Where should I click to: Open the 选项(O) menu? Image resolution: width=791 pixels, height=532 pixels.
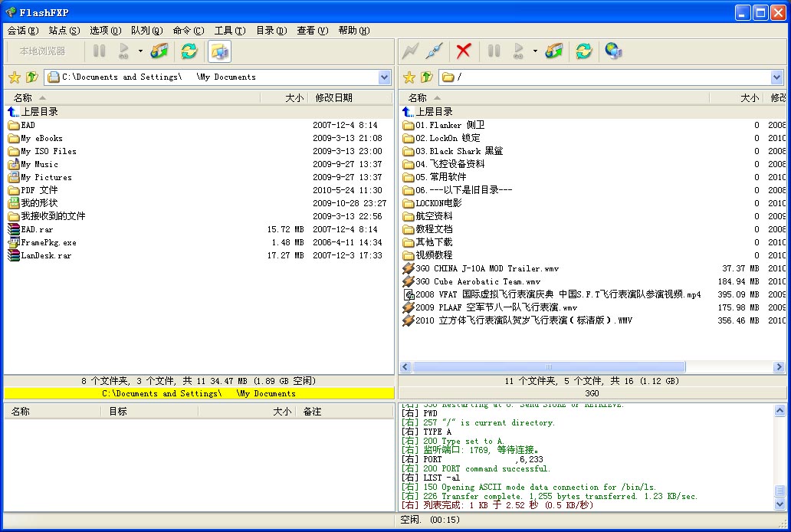[x=106, y=31]
